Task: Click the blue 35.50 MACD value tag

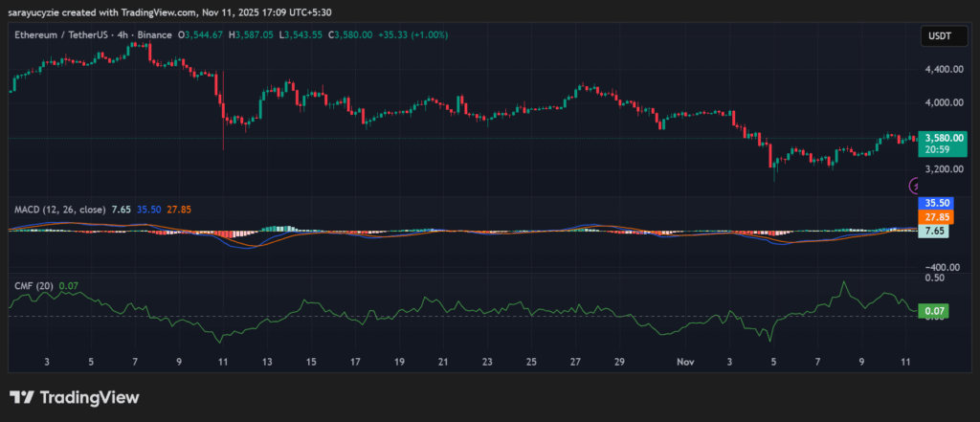Action: [933, 204]
